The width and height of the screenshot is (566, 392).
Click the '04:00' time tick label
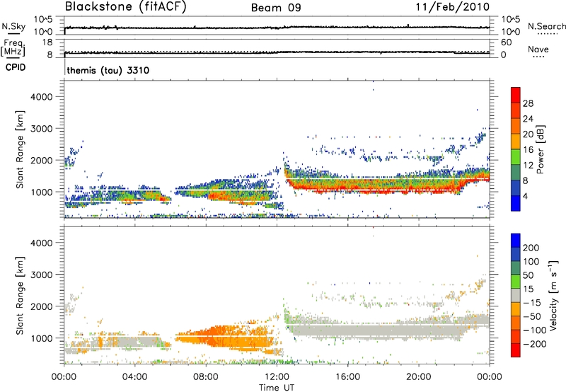pyautogui.click(x=134, y=377)
